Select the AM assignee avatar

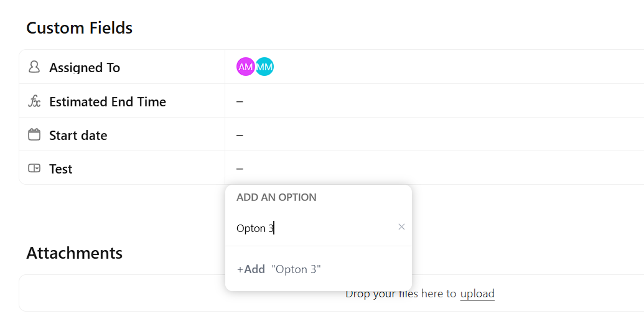[x=246, y=67]
